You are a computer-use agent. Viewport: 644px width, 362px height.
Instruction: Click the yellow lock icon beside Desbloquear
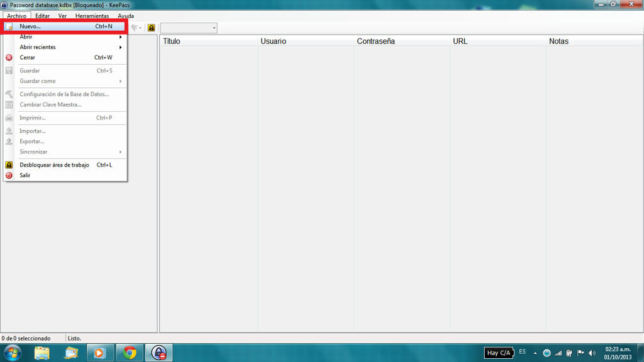tap(9, 165)
